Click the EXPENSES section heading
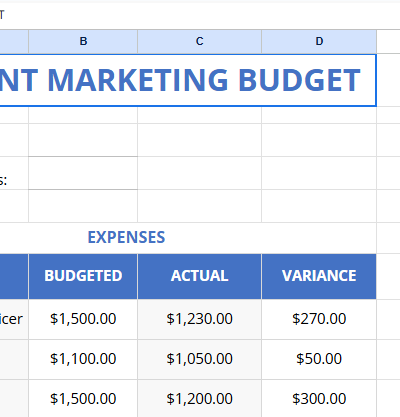 pyautogui.click(x=126, y=237)
